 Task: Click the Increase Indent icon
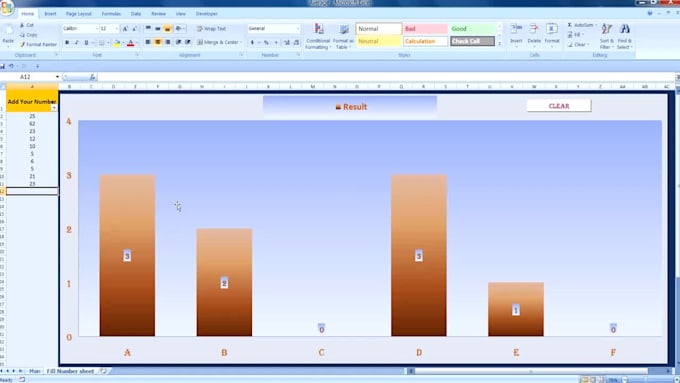click(188, 42)
